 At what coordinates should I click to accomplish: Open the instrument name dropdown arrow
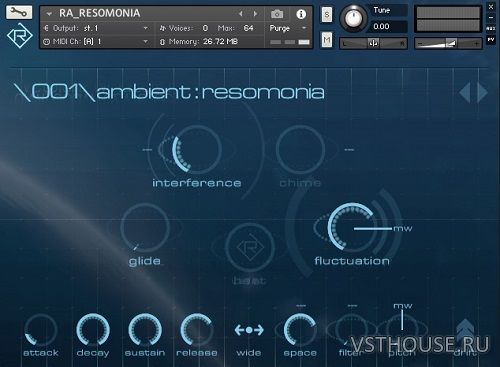[49, 14]
